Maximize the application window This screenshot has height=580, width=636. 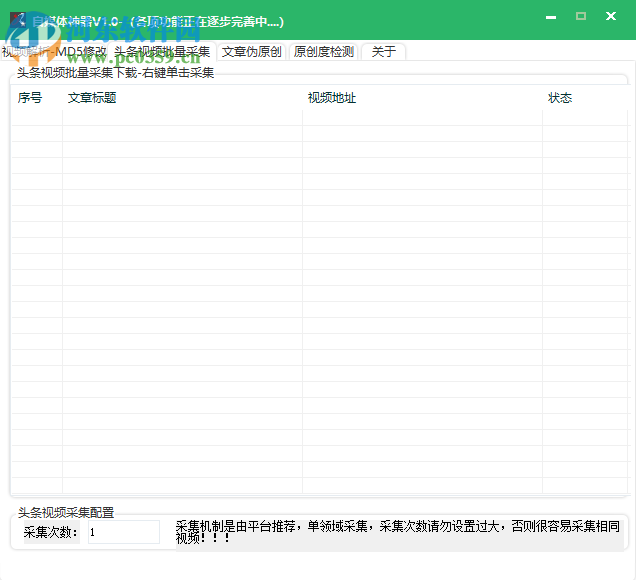[x=581, y=16]
